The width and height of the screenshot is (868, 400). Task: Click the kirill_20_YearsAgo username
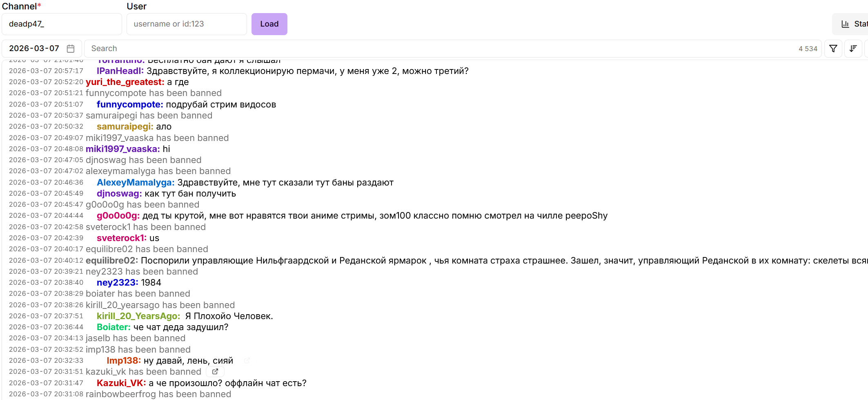[138, 316]
